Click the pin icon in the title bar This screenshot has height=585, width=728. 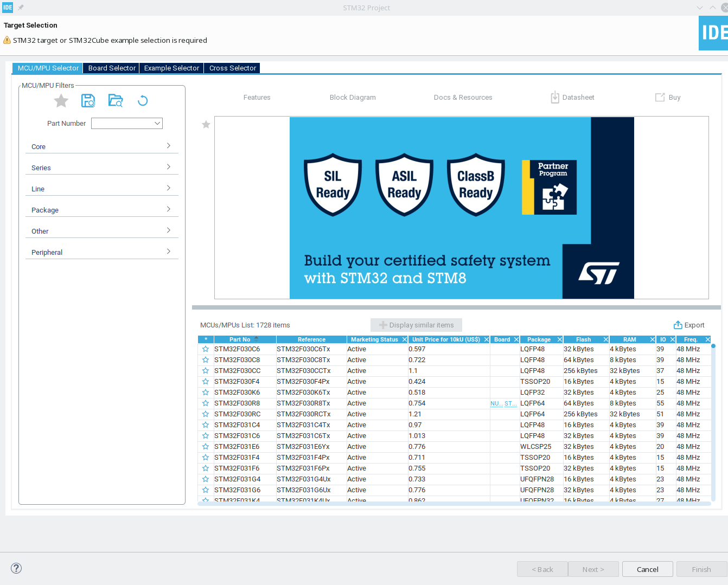click(x=21, y=8)
